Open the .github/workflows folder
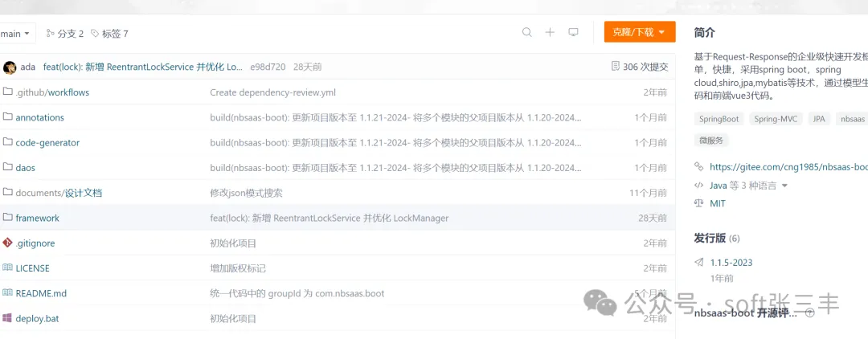 (x=52, y=92)
